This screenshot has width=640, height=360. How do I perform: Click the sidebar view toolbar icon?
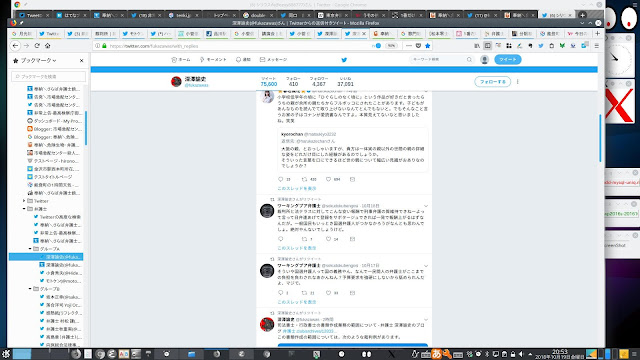tap(487, 46)
